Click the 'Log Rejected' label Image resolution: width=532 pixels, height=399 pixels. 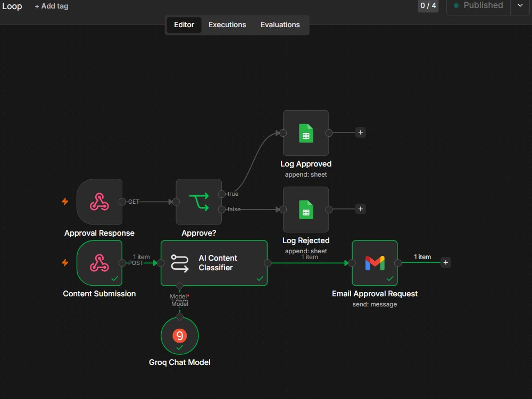coord(306,240)
